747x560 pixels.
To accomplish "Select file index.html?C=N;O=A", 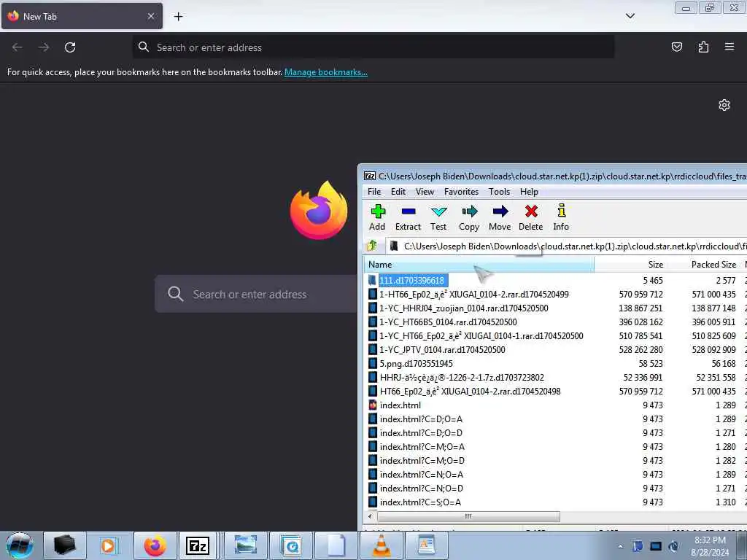I will point(421,474).
